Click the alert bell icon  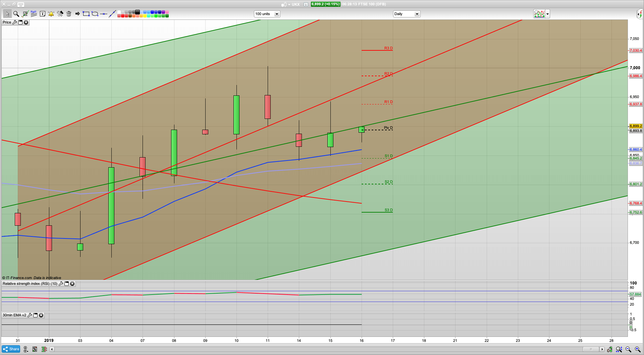click(x=51, y=14)
